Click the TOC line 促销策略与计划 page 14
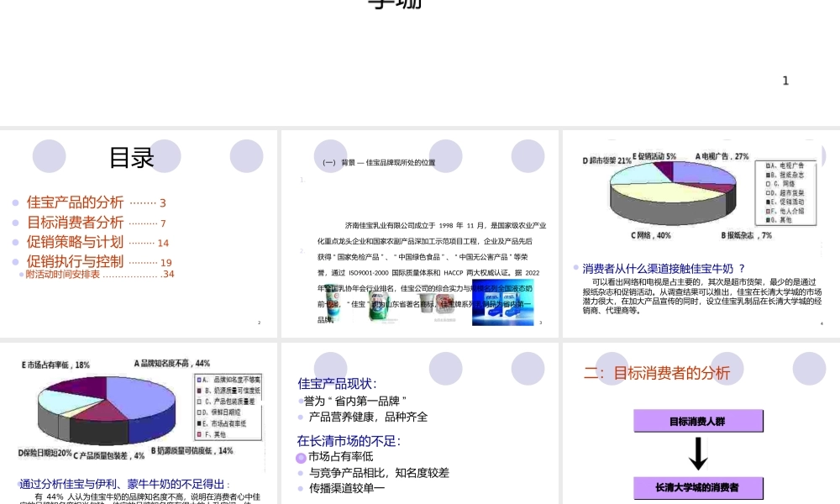840x504 pixels. pyautogui.click(x=97, y=242)
